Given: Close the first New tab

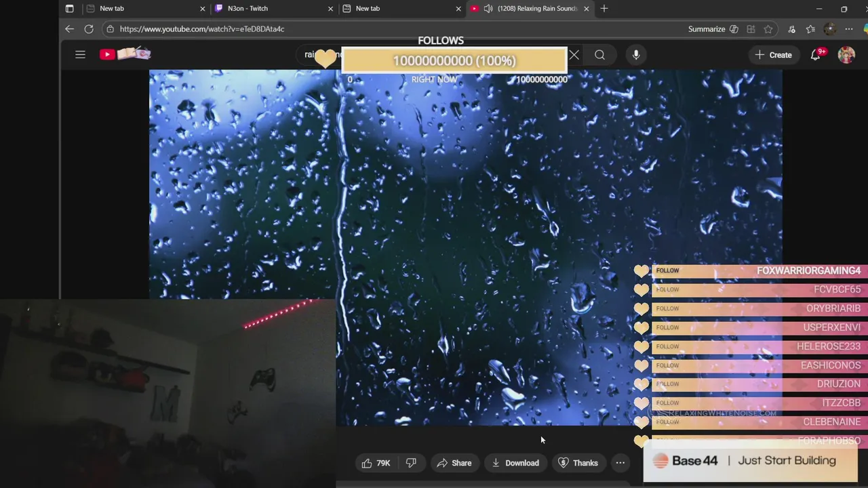Looking at the screenshot, I should tap(202, 9).
